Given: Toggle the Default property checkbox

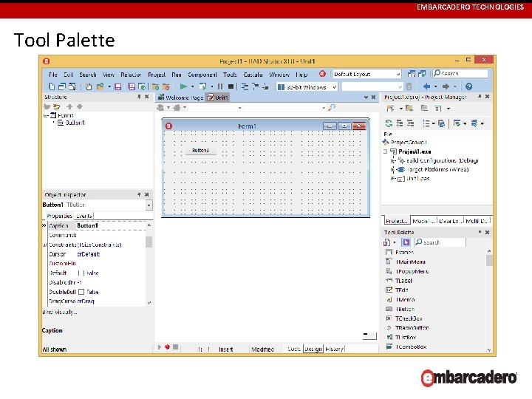Looking at the screenshot, I should tap(81, 273).
